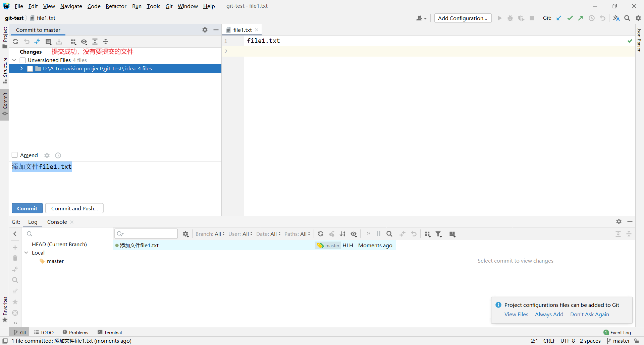This screenshot has height=345, width=644.
Task: Tick the .idea folder checkbox
Action: tap(30, 69)
